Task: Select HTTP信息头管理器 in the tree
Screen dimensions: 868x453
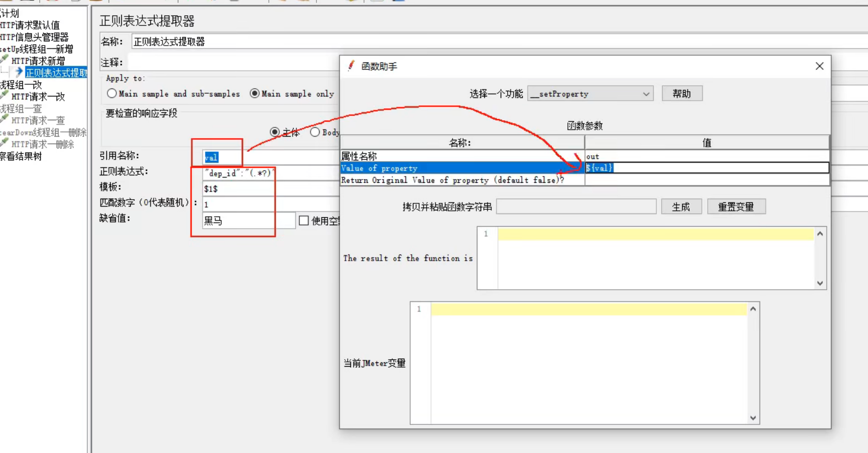Action: pos(34,37)
